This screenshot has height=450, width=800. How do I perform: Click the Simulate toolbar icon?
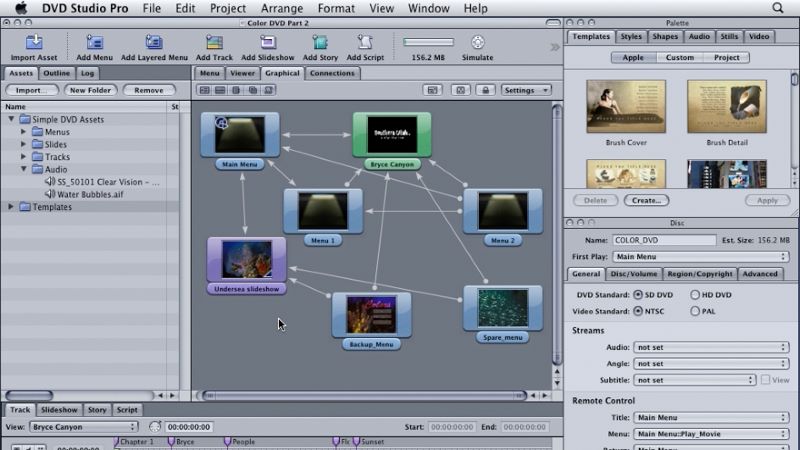(478, 42)
